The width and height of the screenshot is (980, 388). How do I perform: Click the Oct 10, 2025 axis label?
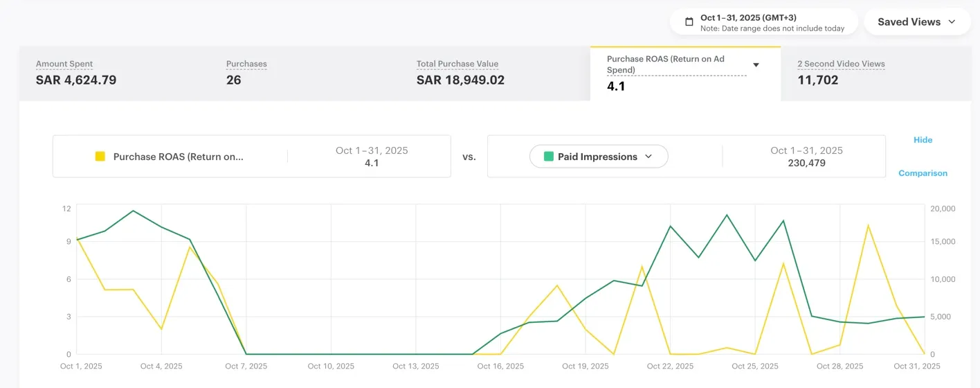pyautogui.click(x=331, y=367)
